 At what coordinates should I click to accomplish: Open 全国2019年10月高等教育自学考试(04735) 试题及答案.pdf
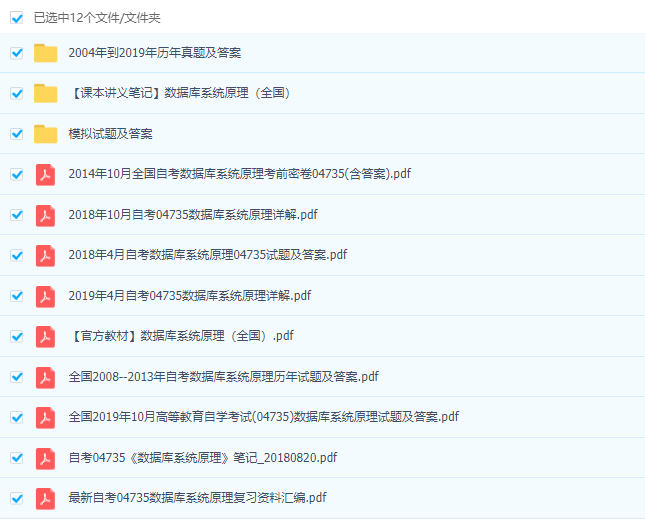263,417
